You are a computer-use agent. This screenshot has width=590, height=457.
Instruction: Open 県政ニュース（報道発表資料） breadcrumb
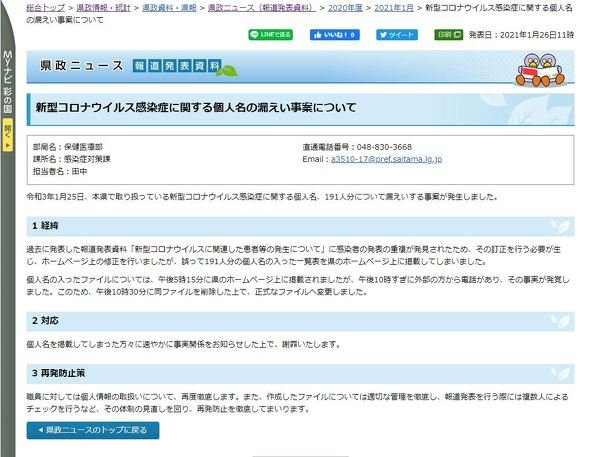point(262,8)
